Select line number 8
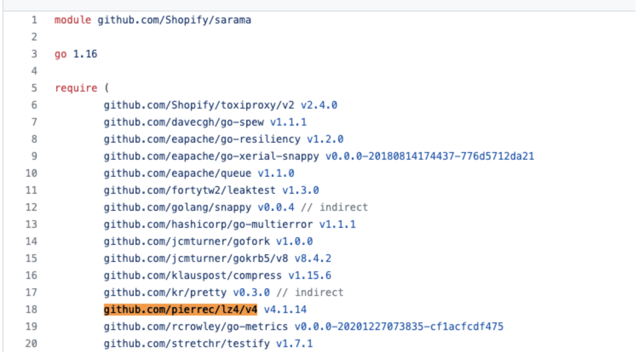Screen dimensions: 644x362 (x=34, y=139)
